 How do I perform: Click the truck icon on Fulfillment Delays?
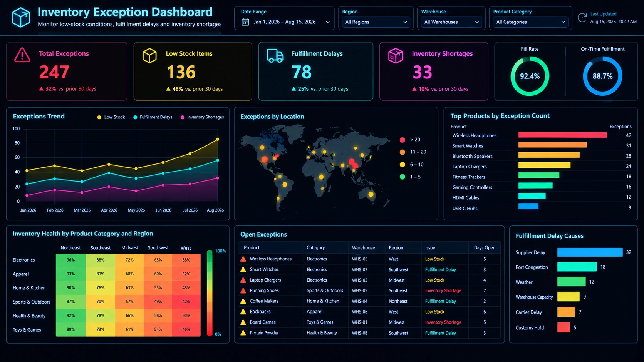coord(275,56)
